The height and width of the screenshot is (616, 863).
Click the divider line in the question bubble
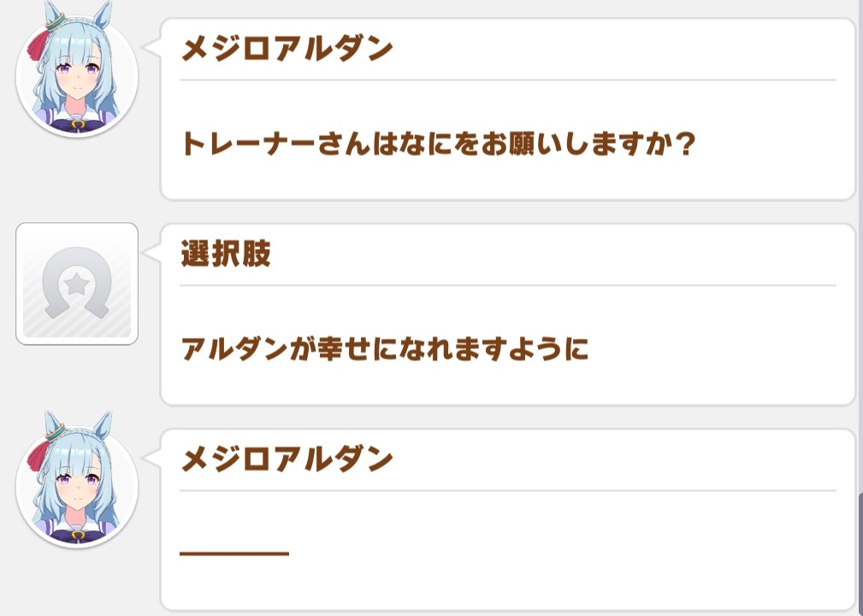click(x=507, y=80)
